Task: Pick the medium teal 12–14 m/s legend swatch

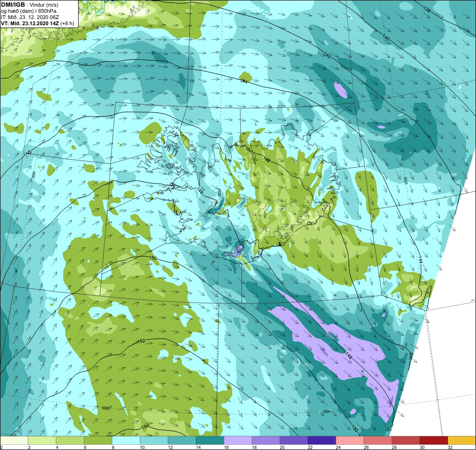Action: click(182, 440)
